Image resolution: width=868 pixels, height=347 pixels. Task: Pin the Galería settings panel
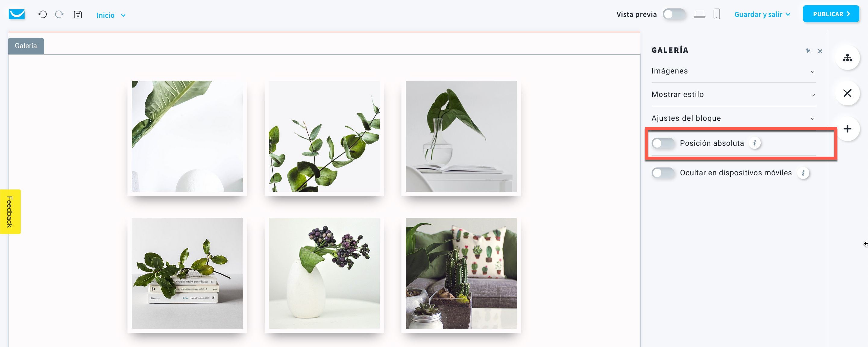coord(808,51)
